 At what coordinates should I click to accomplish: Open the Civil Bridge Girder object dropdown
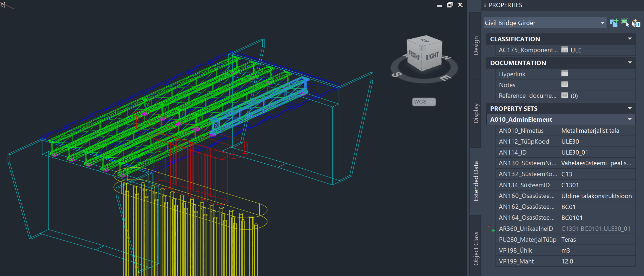[602, 23]
